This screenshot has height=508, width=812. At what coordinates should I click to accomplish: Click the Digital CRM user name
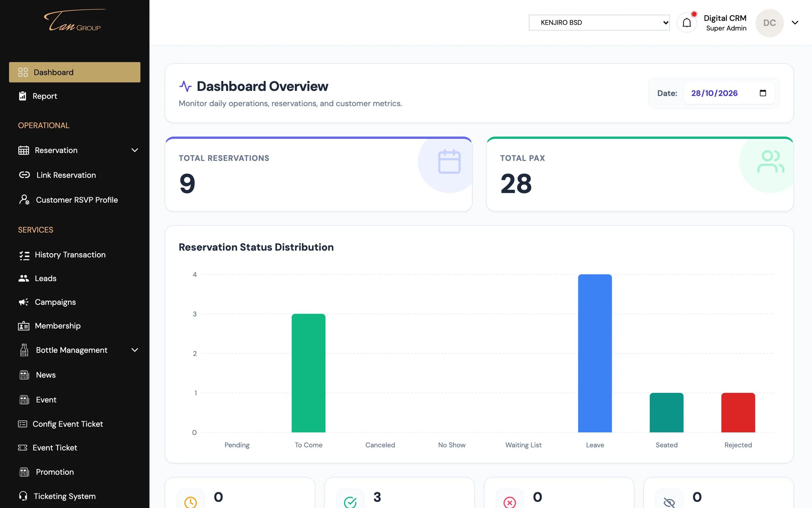coord(725,18)
